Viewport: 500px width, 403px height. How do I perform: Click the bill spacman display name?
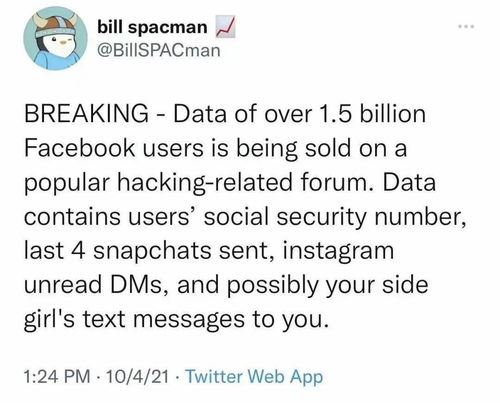pos(152,27)
